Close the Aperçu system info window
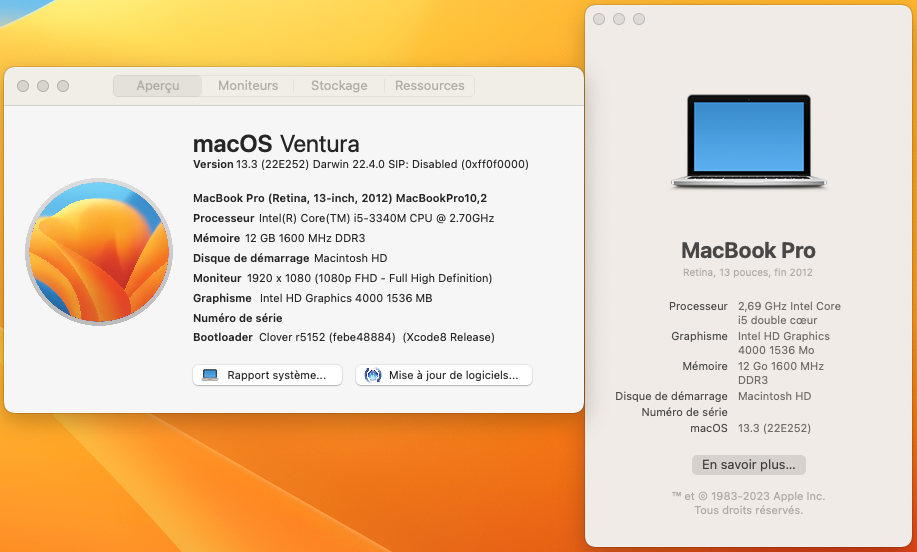 point(23,86)
